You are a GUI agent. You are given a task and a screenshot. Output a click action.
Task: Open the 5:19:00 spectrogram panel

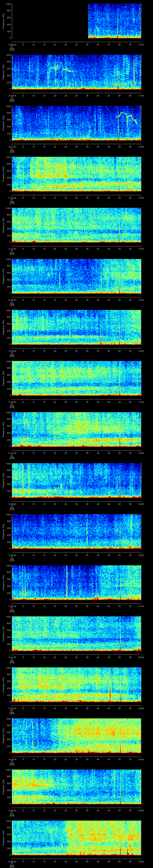tap(76, 531)
